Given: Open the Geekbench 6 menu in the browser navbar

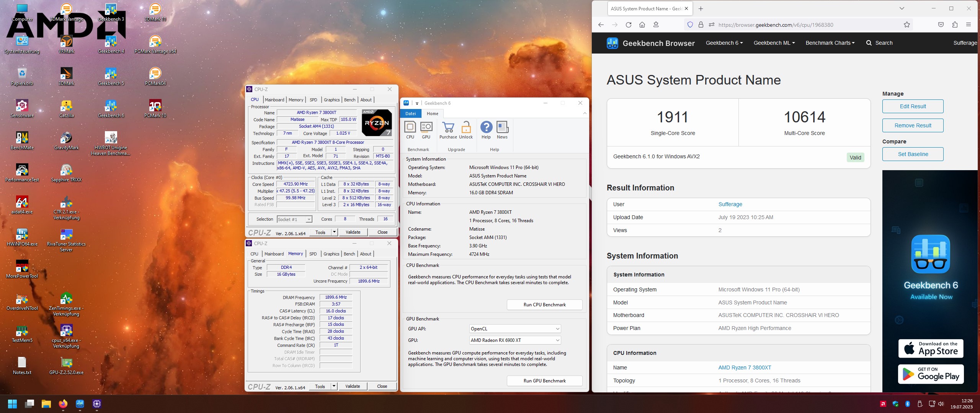Looking at the screenshot, I should tap(724, 43).
